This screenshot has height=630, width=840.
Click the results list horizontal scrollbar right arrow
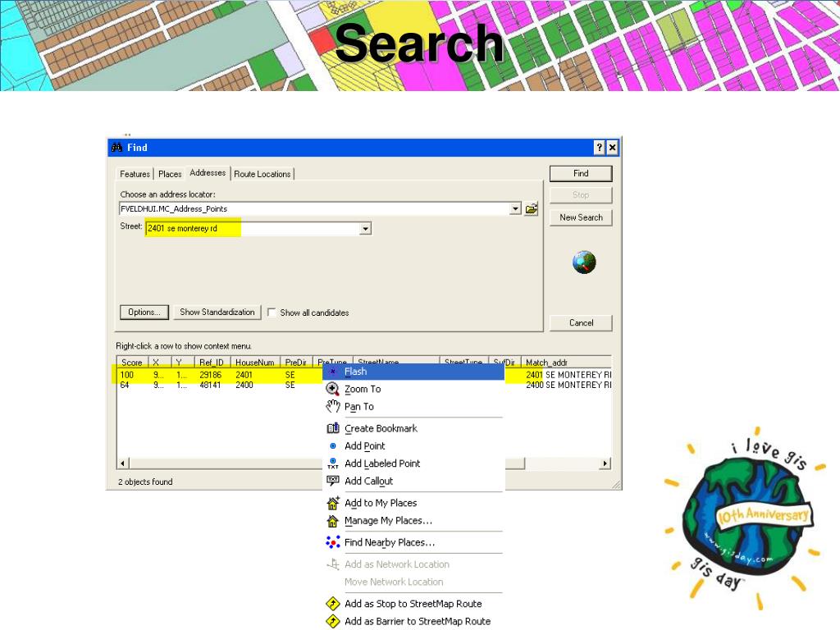click(605, 463)
